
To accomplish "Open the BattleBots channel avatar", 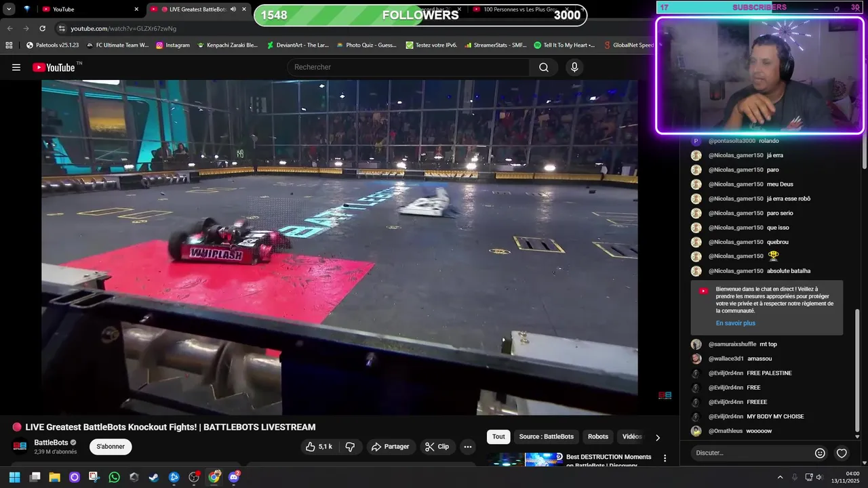I will tap(20, 447).
